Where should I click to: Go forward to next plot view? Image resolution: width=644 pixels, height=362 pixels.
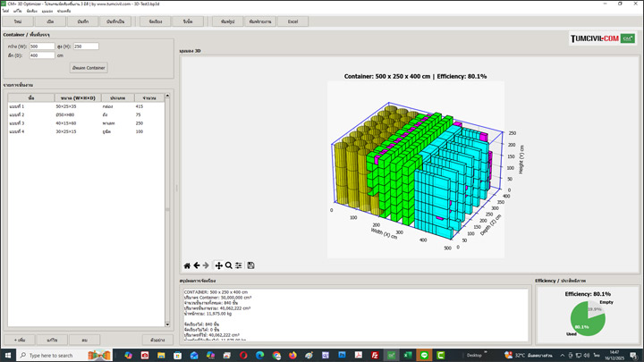[x=207, y=265]
